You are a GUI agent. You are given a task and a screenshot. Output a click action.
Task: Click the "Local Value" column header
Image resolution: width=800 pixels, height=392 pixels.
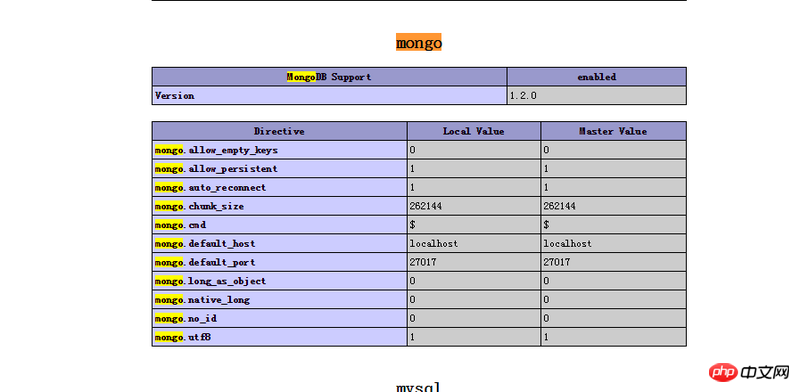[x=473, y=131]
